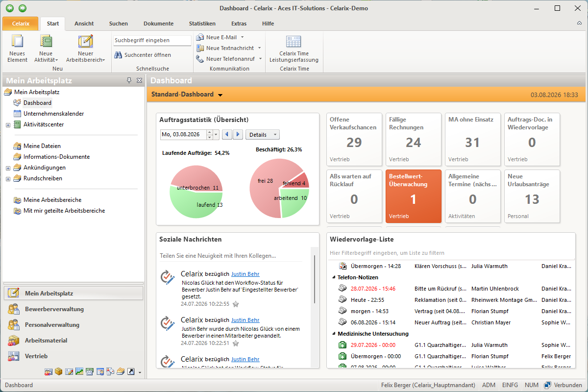Collapse the Medizinische Untersuchung group
Viewport: 588px width, 392px height.
point(334,334)
